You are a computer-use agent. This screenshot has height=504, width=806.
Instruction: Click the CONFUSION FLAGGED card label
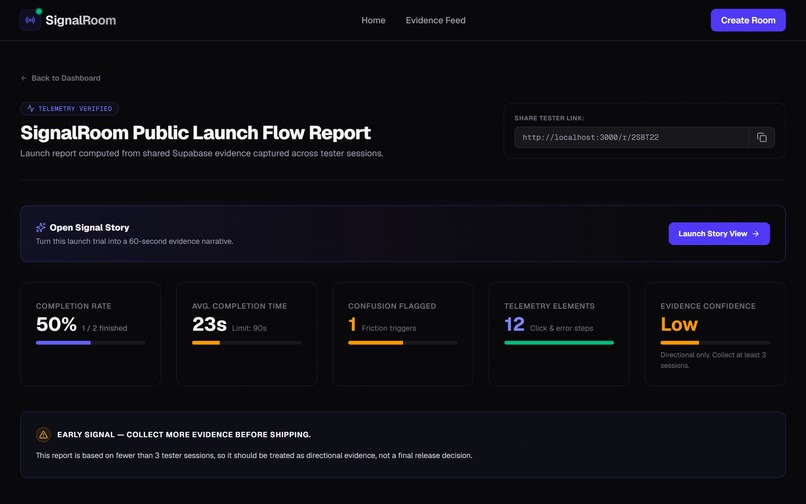pos(392,306)
